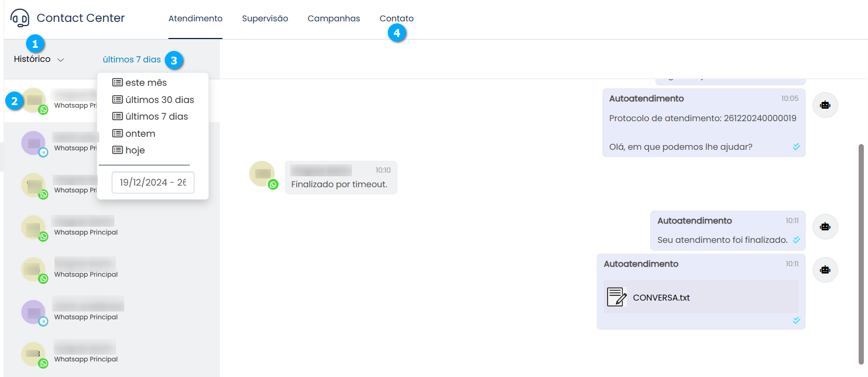Click the date range input field
The height and width of the screenshot is (377, 868).
click(x=153, y=183)
